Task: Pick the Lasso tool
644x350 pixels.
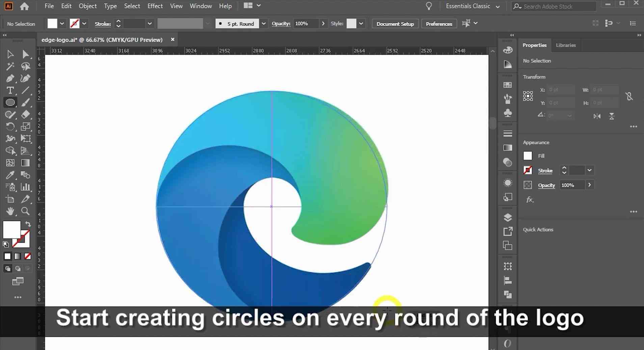Action: pyautogui.click(x=26, y=66)
